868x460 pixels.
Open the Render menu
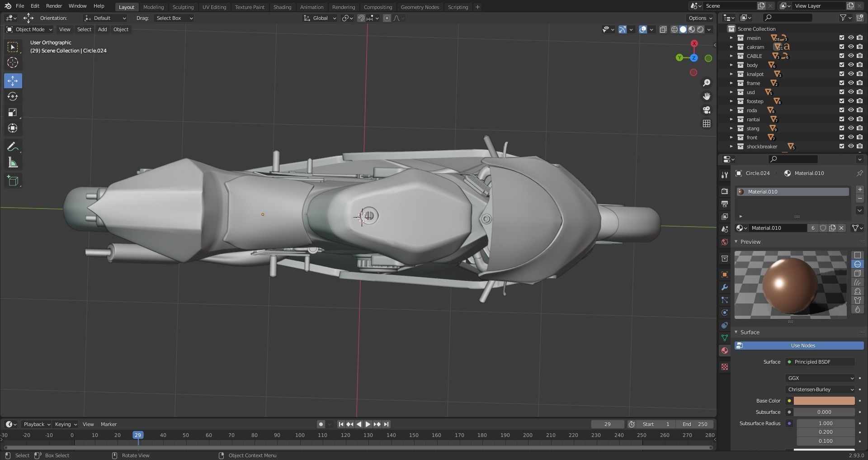click(54, 6)
